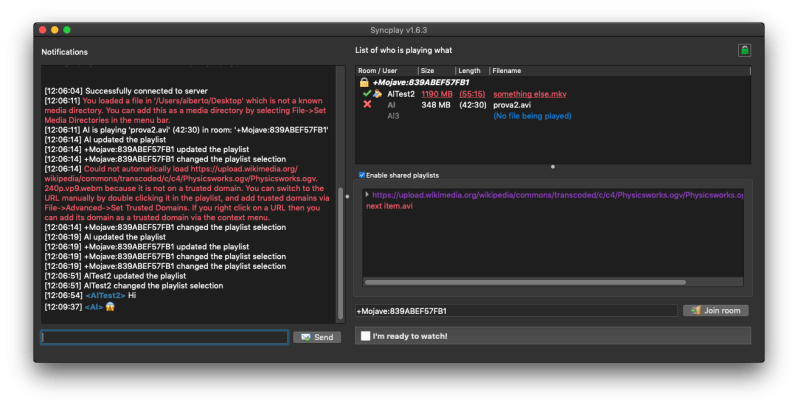Click the (No file being played) text
Image resolution: width=798 pixels, height=407 pixels.
tap(532, 116)
